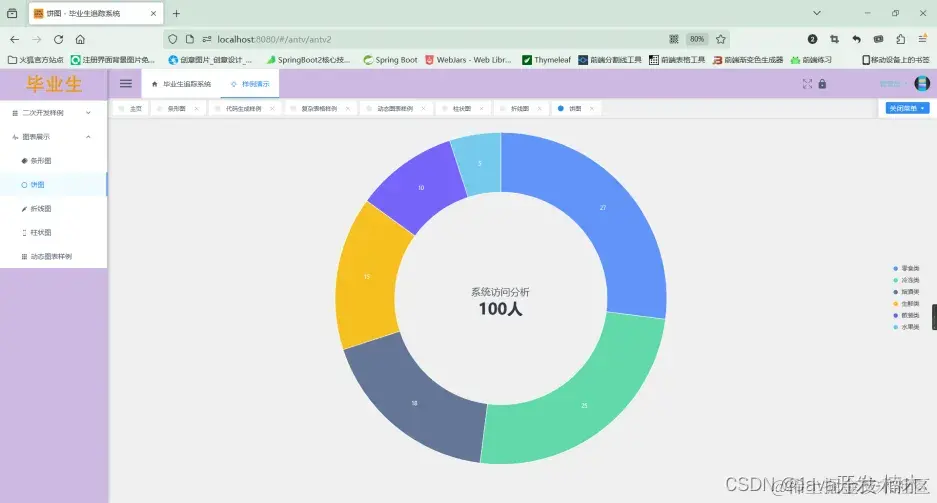The image size is (937, 503).
Task: Close the 条形图 tab
Action: 196,109
